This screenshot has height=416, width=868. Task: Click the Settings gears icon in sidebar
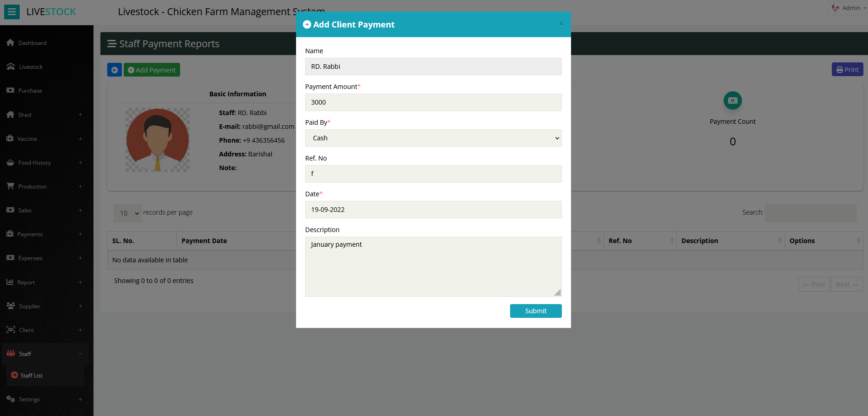(11, 399)
